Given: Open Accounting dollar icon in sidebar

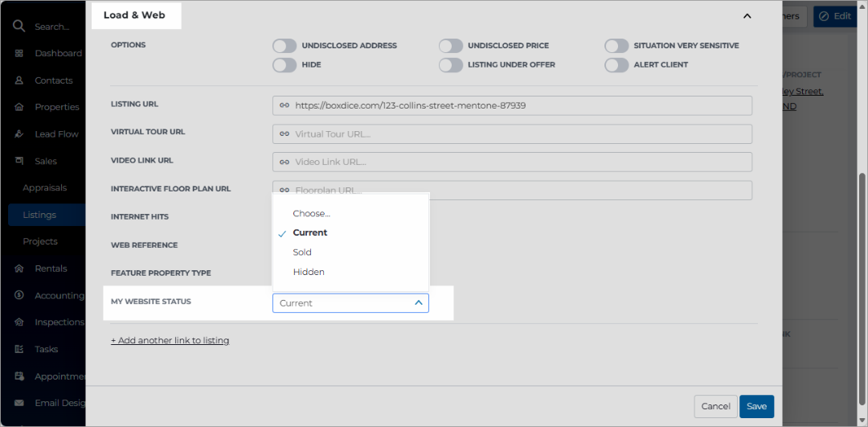Looking at the screenshot, I should pos(19,295).
